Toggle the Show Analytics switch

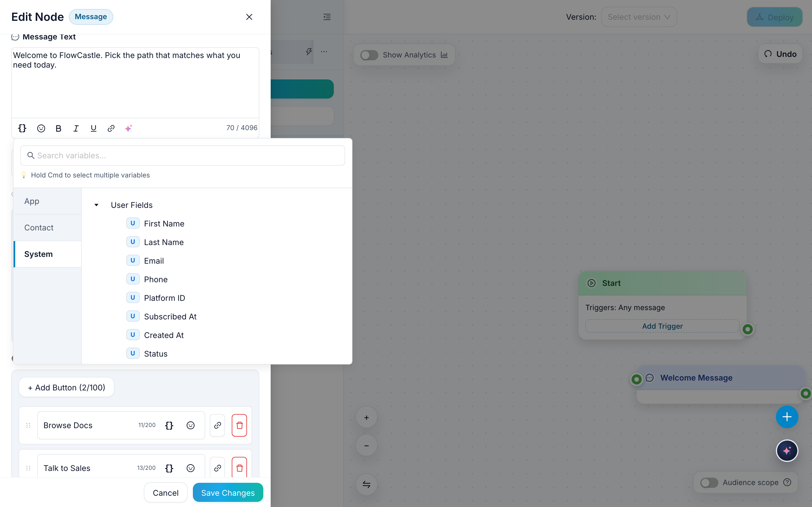click(369, 55)
